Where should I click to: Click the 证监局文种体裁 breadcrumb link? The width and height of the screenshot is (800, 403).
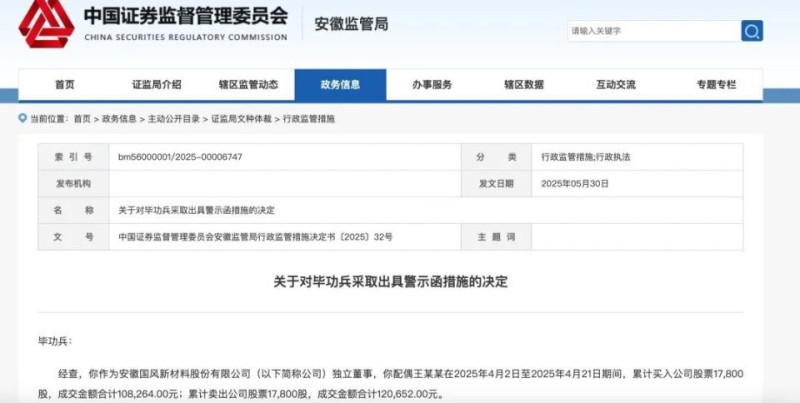click(241, 119)
